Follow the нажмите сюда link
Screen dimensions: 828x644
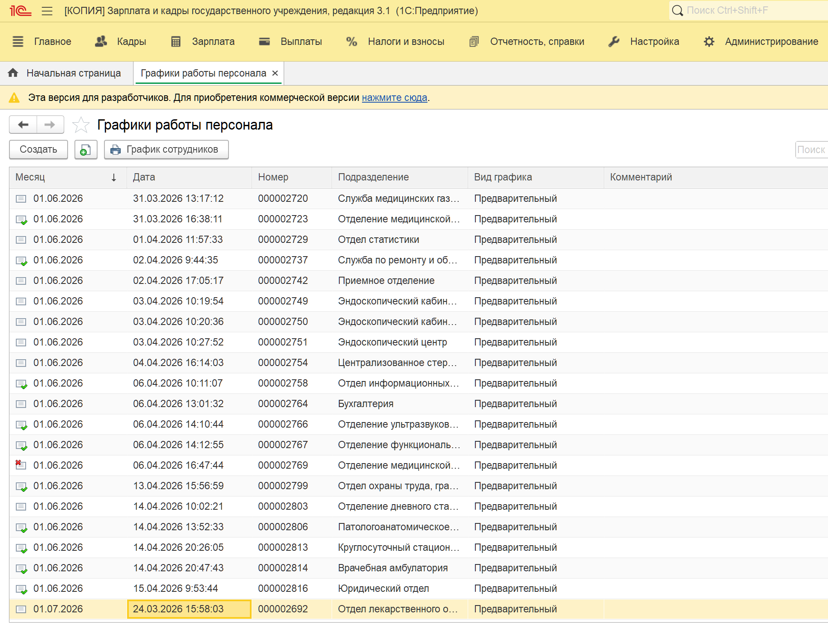[395, 97]
